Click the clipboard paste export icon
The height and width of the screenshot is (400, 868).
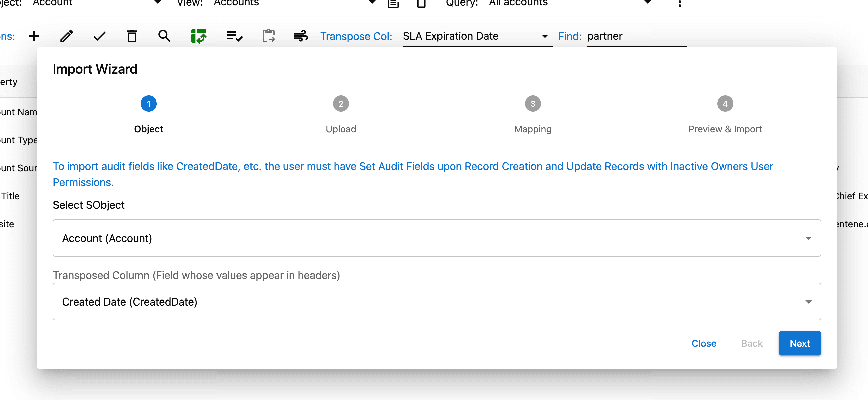[269, 36]
